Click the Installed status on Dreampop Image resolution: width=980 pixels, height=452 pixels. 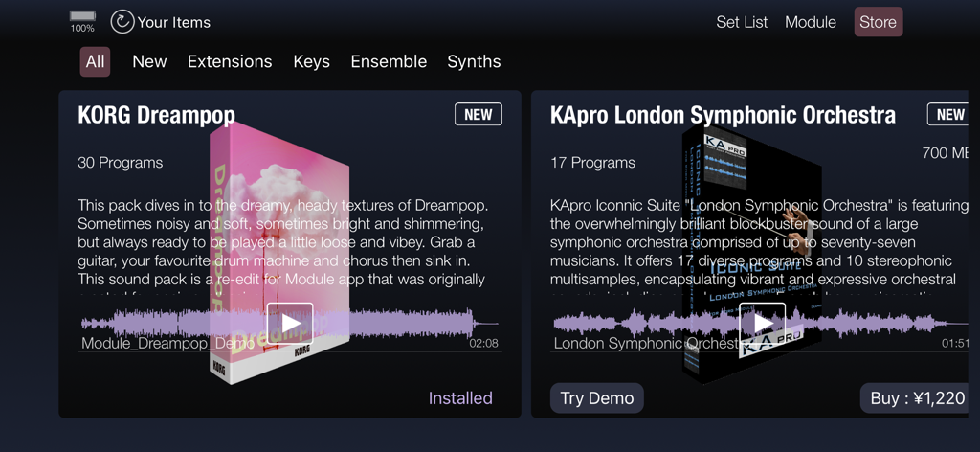point(460,398)
